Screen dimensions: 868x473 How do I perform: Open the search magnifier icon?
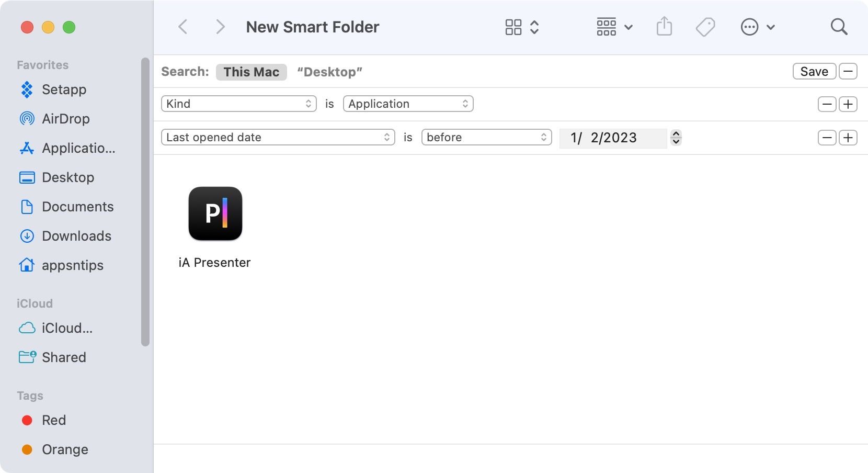tap(839, 27)
